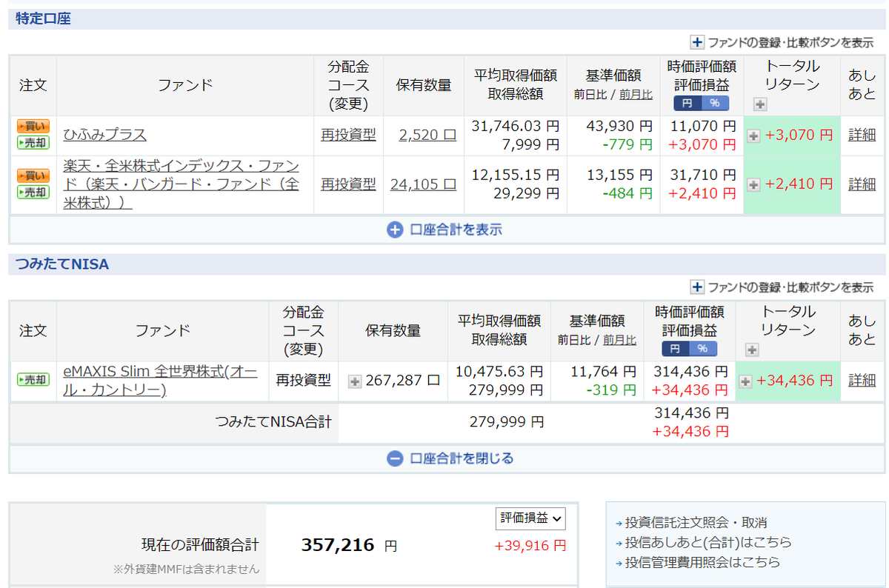The image size is (889, 588).
Task: Switch 特定口座 valuation to % display
Action: tap(715, 103)
